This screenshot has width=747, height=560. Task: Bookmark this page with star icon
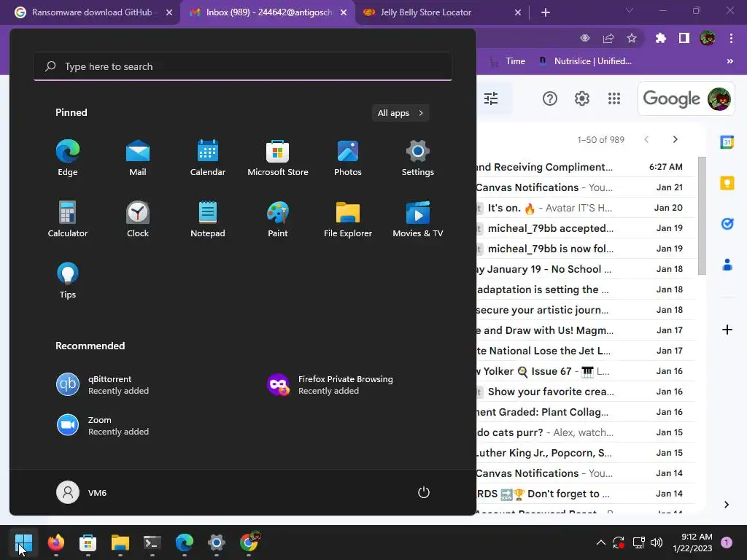pos(632,38)
